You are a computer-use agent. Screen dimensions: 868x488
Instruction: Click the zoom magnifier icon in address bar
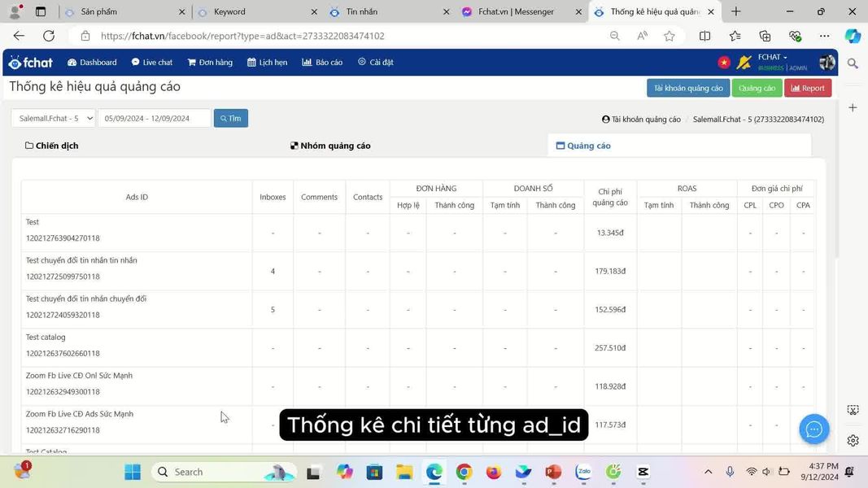(x=614, y=36)
